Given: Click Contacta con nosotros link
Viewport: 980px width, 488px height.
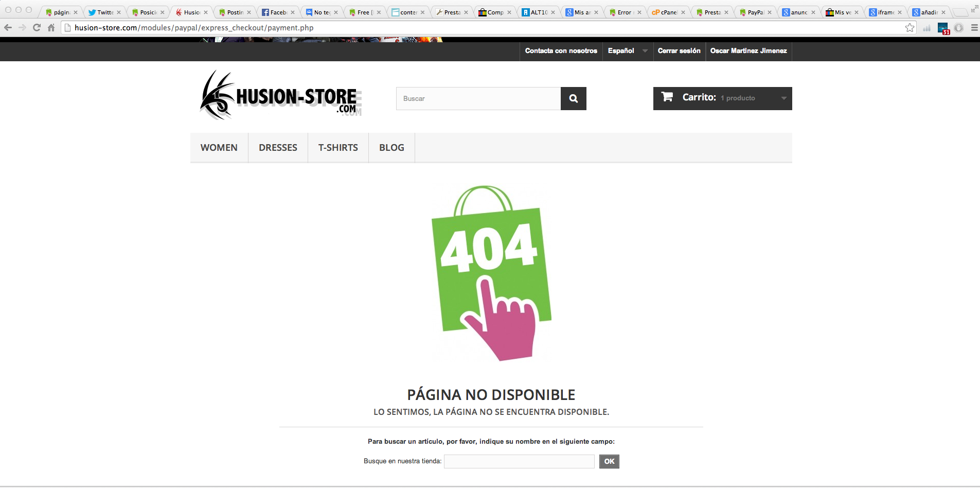Looking at the screenshot, I should click(x=561, y=51).
